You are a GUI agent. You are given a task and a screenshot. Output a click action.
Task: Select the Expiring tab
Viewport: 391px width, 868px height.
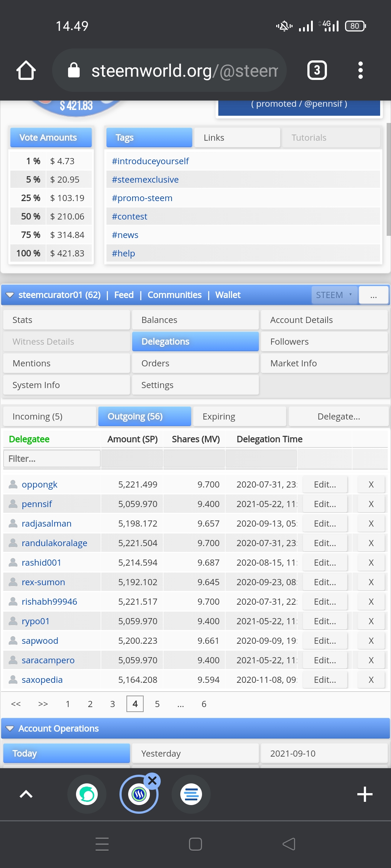point(240,416)
